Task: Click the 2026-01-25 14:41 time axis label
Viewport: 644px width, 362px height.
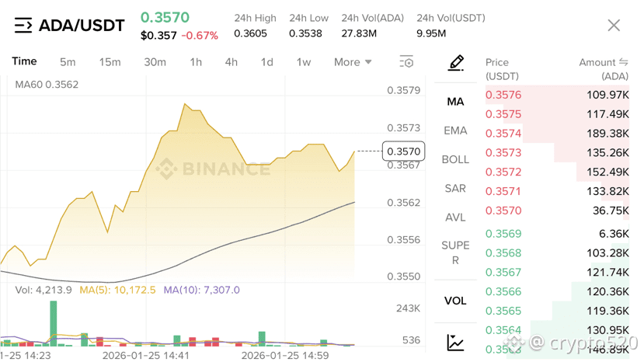Action: pyautogui.click(x=146, y=356)
